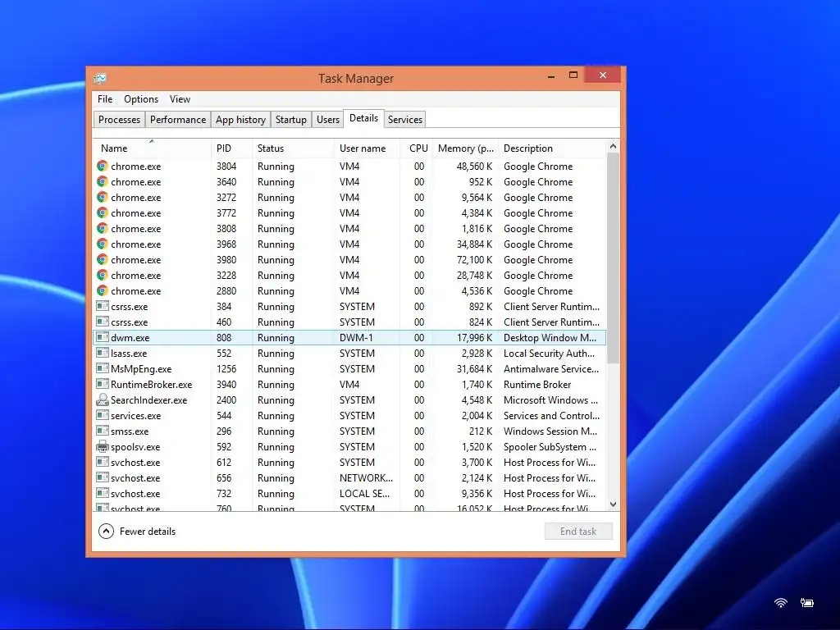Click the svchost.exe icon for PID 656
840x630 pixels.
point(103,477)
